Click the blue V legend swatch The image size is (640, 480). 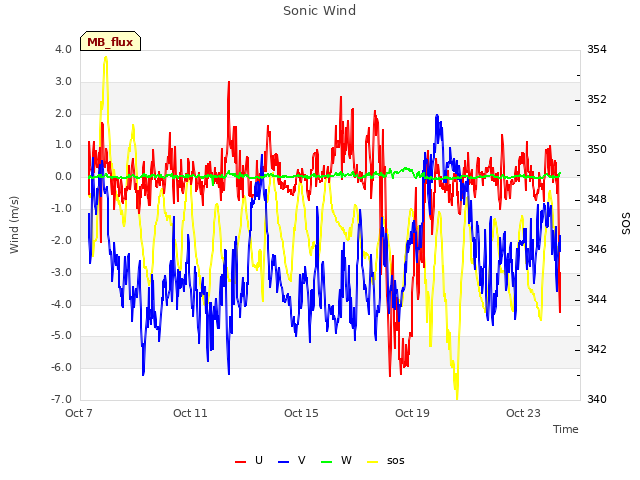(283, 462)
